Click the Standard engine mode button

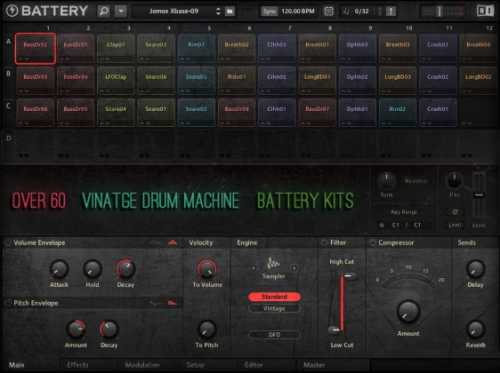click(x=274, y=296)
